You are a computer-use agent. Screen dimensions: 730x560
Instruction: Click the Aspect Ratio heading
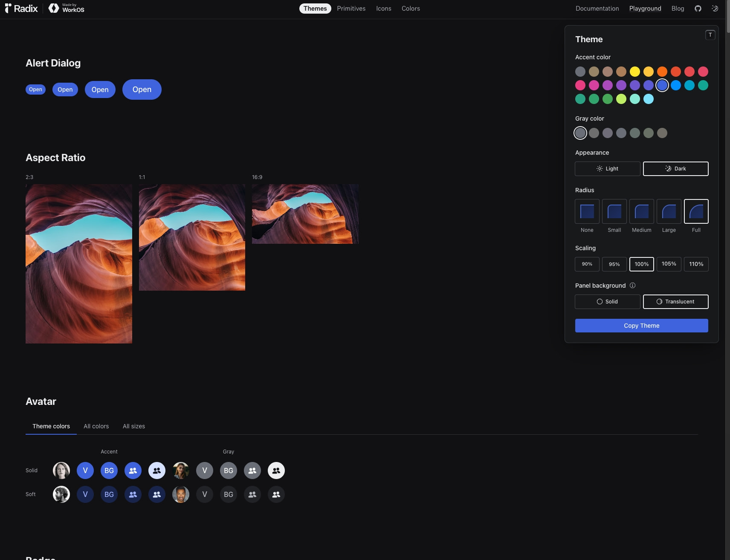[x=55, y=158]
